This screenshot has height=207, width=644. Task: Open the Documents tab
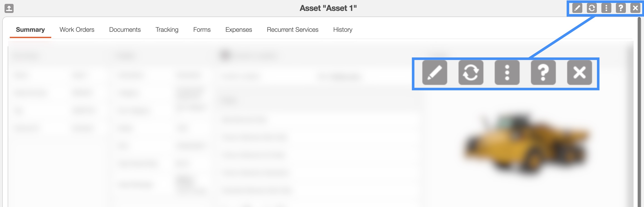(x=125, y=30)
